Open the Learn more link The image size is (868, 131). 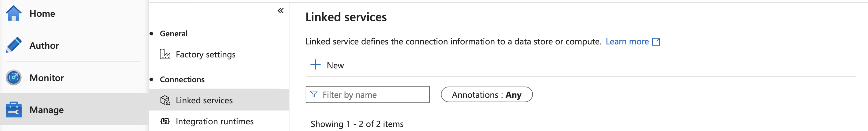click(x=627, y=42)
